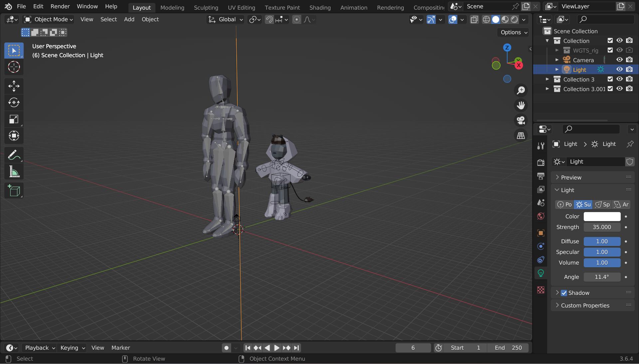Open the Tool properties tab
The image size is (639, 364).
point(540,146)
